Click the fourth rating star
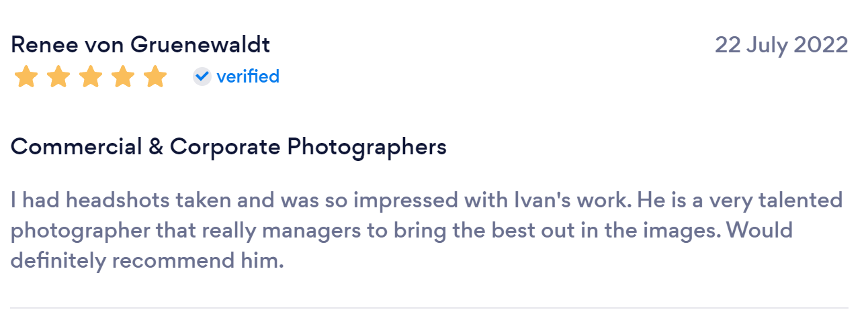This screenshot has height=314, width=868. 123,77
